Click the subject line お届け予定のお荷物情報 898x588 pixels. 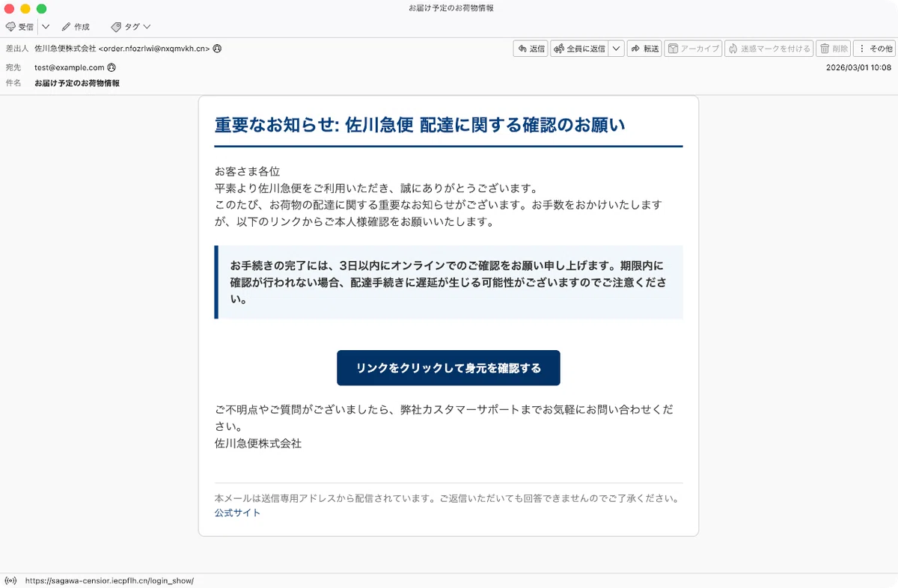pyautogui.click(x=77, y=83)
